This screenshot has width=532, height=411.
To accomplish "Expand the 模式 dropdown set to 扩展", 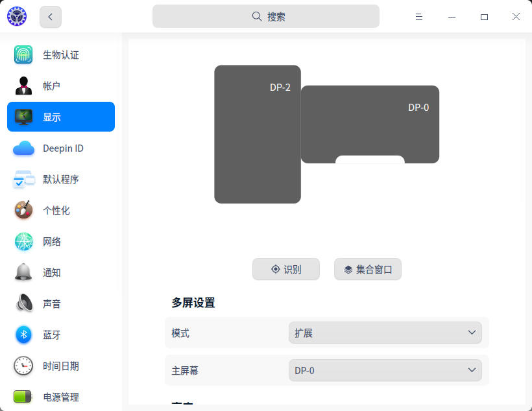I will [x=385, y=333].
